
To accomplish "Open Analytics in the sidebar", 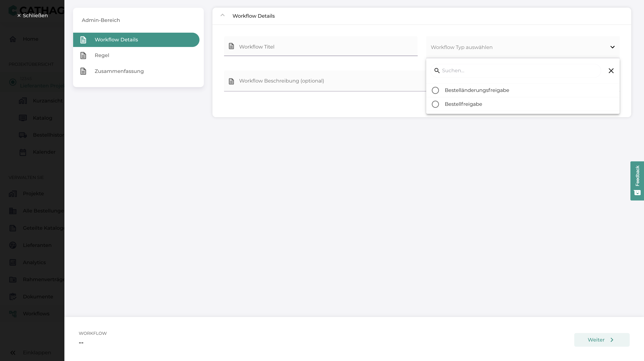I will click(34, 263).
